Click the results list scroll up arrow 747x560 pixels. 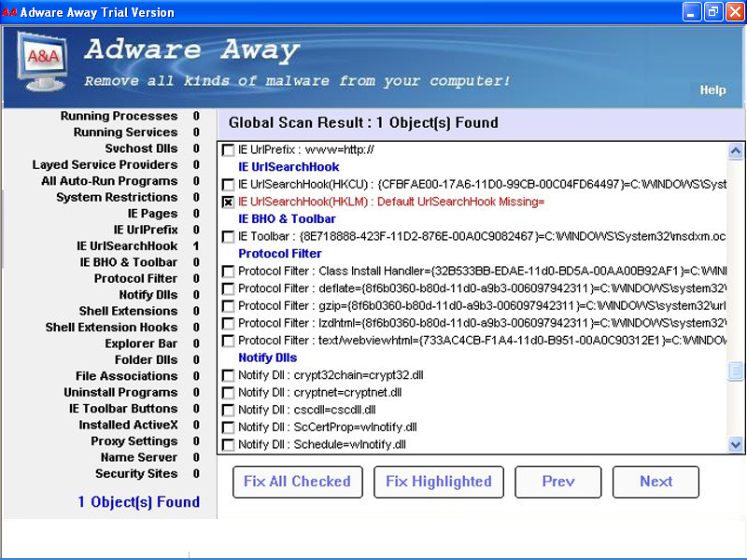click(x=736, y=151)
